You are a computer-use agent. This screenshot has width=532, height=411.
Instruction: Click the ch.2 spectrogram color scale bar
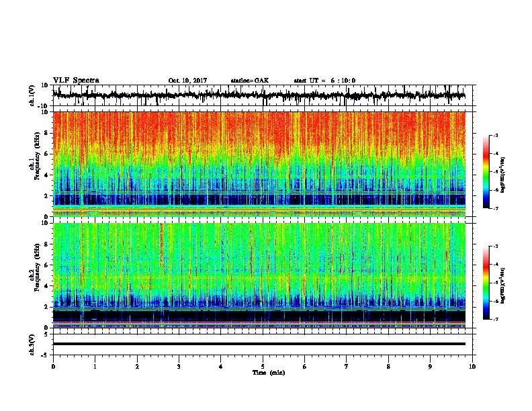coord(486,283)
